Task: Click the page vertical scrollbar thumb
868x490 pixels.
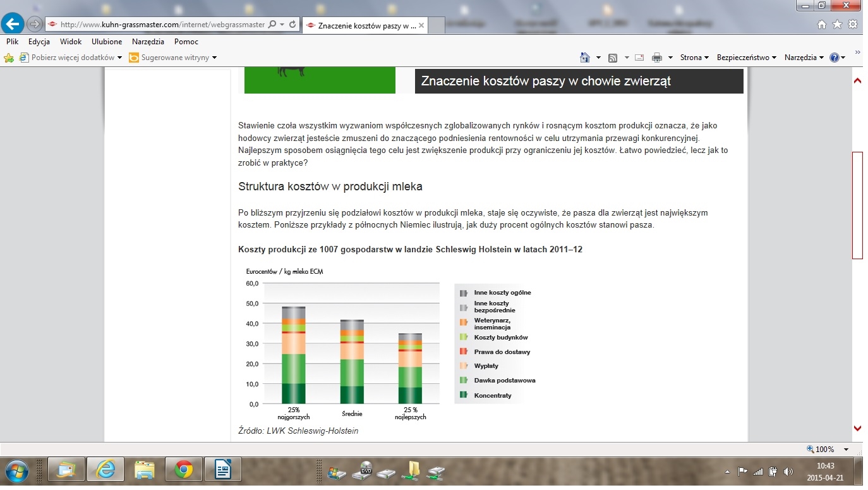Action: point(857,205)
